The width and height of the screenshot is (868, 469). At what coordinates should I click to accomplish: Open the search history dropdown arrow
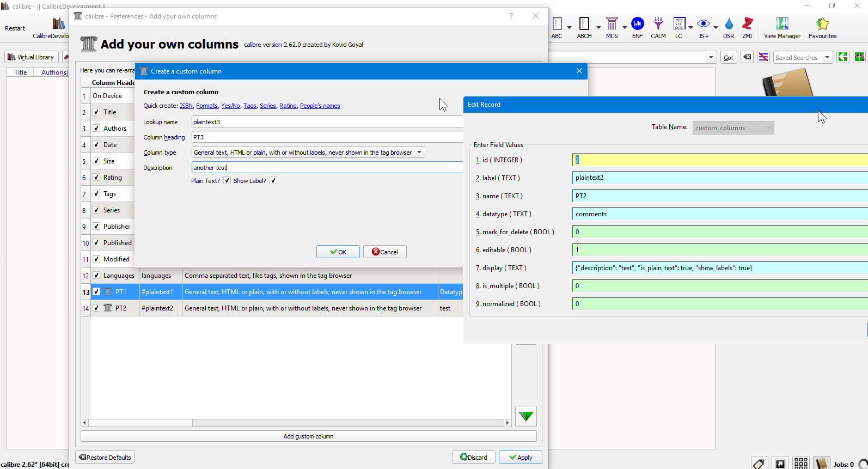point(711,57)
